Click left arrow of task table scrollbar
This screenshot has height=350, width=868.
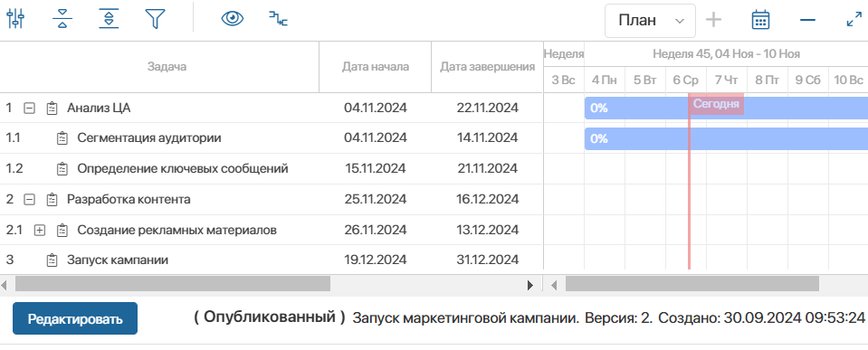[x=5, y=284]
